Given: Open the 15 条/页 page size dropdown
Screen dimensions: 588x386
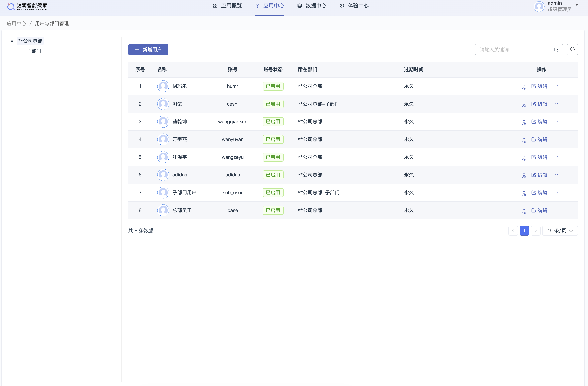Looking at the screenshot, I should pos(560,230).
